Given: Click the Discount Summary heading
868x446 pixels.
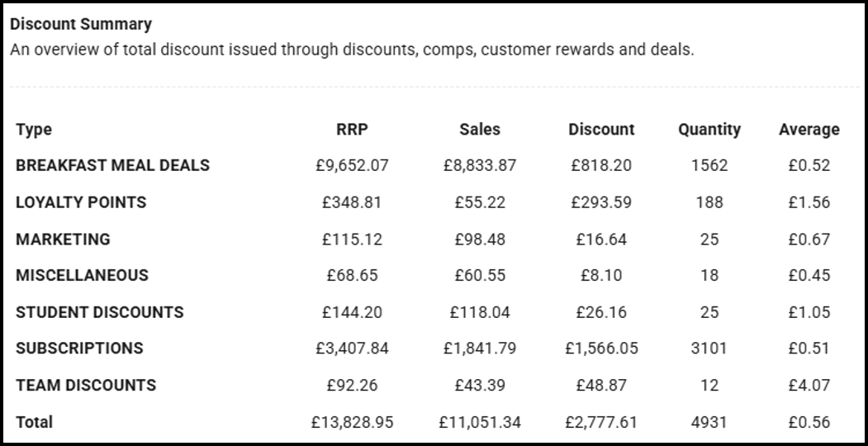Looking at the screenshot, I should (x=81, y=24).
